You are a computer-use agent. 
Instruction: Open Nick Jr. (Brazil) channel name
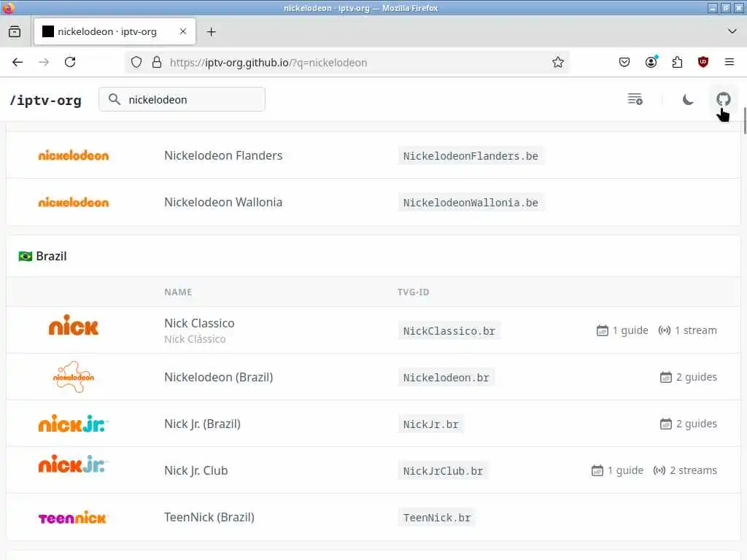click(x=202, y=424)
